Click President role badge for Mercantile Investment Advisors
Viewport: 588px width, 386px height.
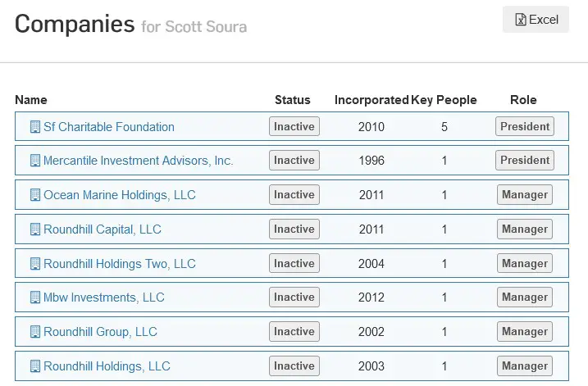point(525,160)
